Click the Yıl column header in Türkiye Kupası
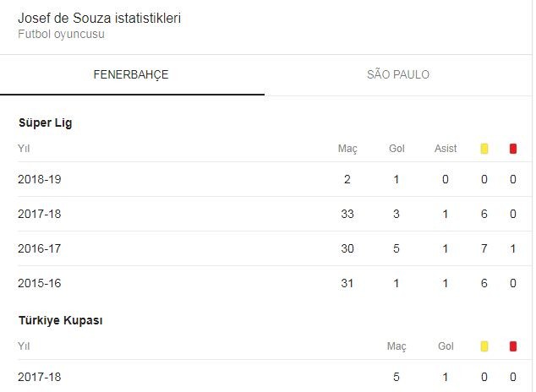 click(x=24, y=346)
